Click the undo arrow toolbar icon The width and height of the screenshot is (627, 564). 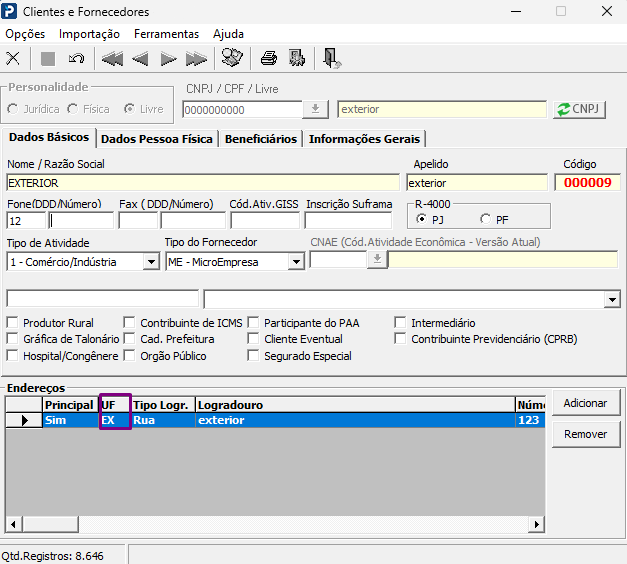click(76, 58)
